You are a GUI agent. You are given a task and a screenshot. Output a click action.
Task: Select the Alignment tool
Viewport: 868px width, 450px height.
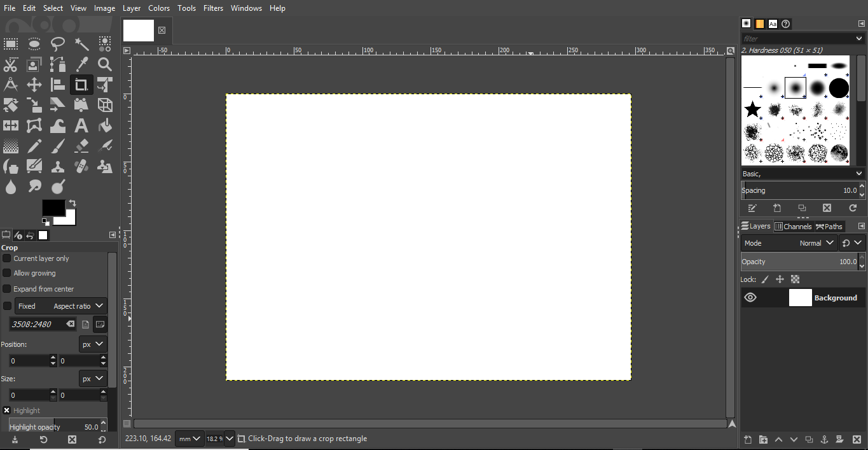58,85
